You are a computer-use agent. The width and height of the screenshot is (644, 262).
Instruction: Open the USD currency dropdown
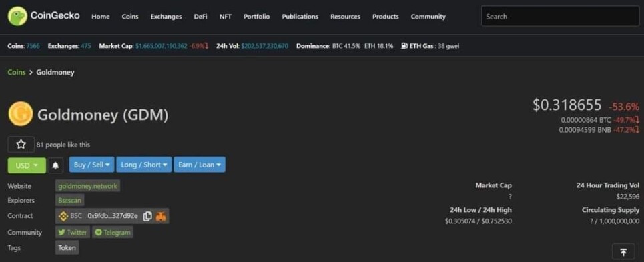click(27, 165)
